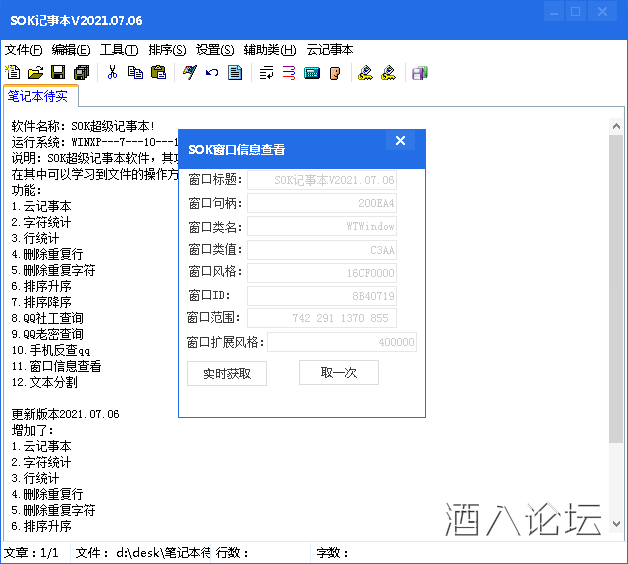Click the first list line 1.云记事本
628x564 pixels.
coord(41,206)
